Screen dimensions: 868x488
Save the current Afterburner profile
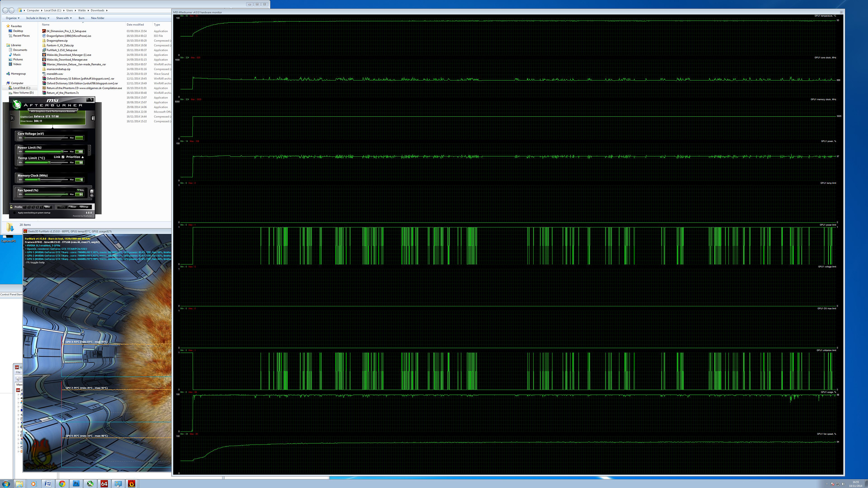[x=47, y=207]
